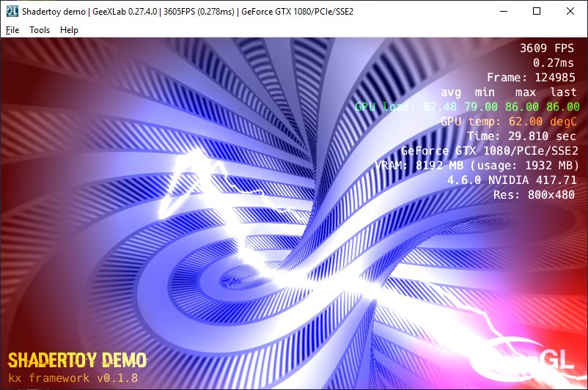Click 'GeForce GTX 1080/PCIe/SSE2' overlay text
The height and width of the screenshot is (390, 588).
(x=489, y=151)
